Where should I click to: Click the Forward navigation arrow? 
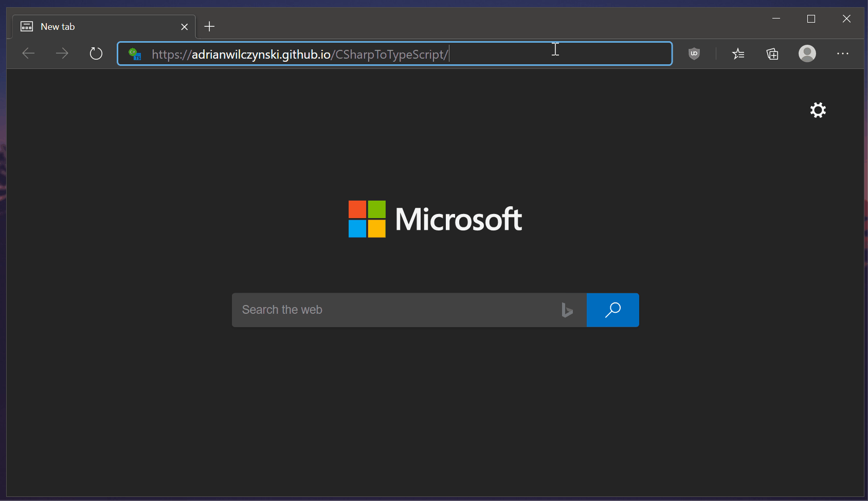(x=62, y=53)
